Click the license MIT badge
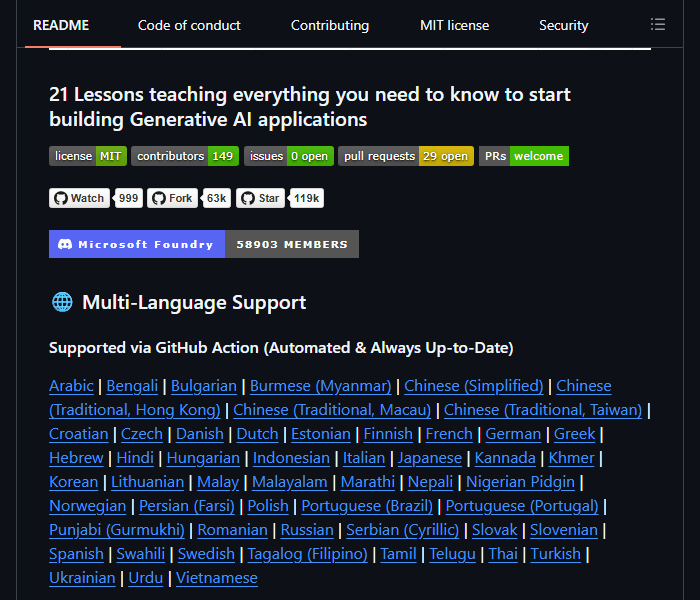The height and width of the screenshot is (600, 700). 88,156
